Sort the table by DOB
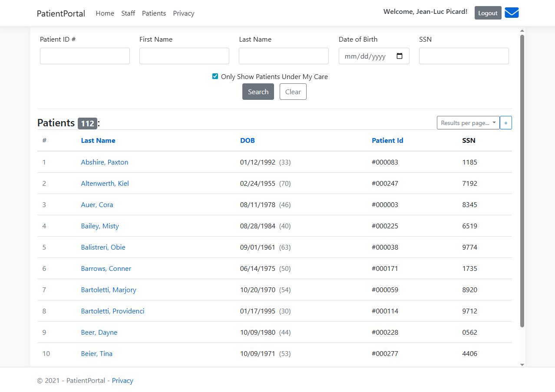 247,140
